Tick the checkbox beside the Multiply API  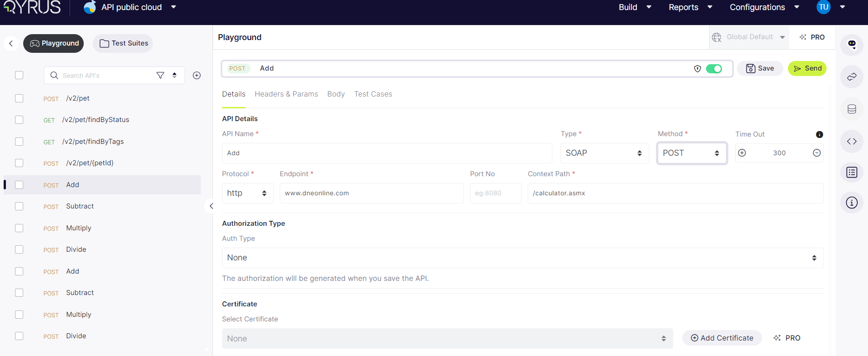(19, 228)
